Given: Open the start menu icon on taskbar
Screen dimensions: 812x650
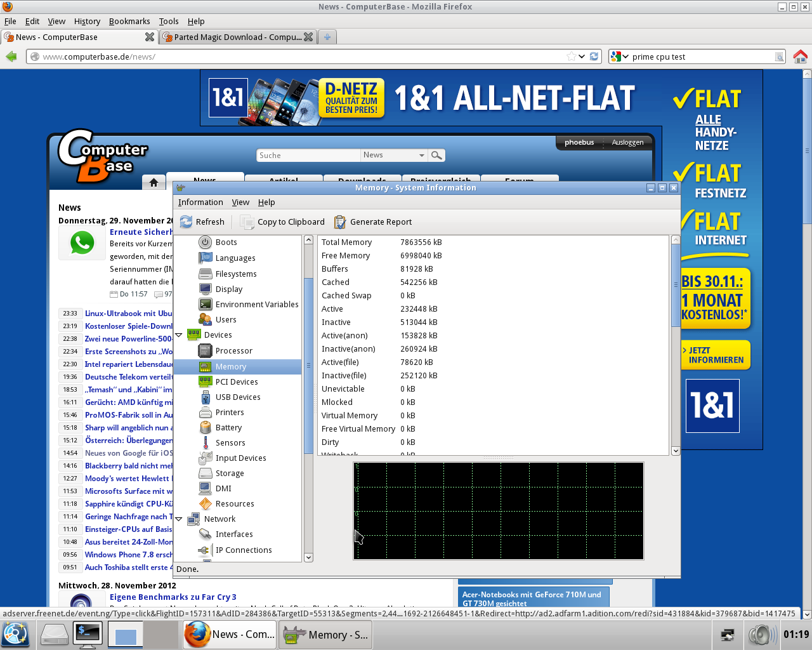Looking at the screenshot, I should (x=15, y=635).
